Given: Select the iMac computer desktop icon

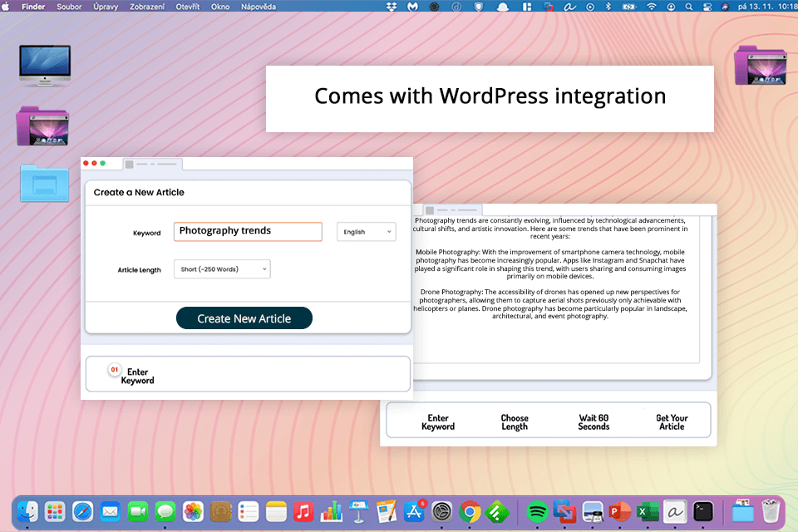Looking at the screenshot, I should tap(45, 66).
